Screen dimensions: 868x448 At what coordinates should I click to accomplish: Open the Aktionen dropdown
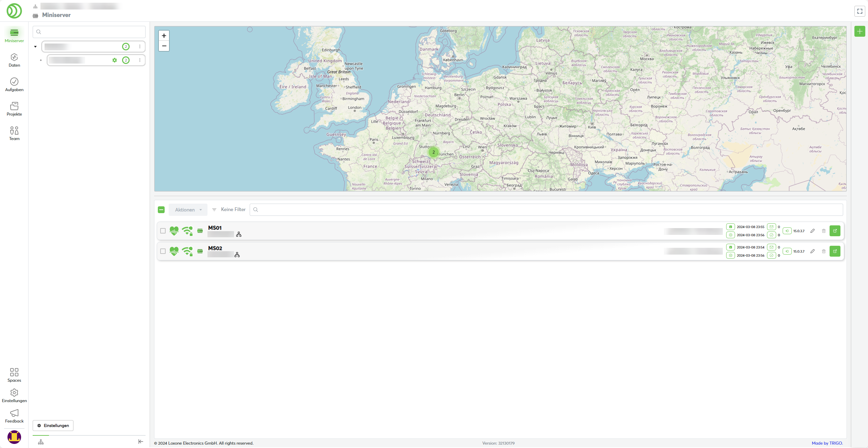point(188,210)
